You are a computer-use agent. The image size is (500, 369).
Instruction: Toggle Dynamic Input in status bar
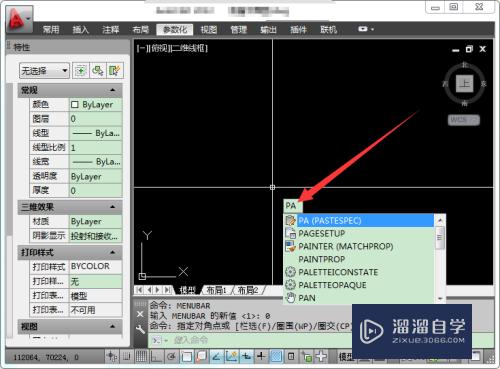pyautogui.click(x=246, y=357)
